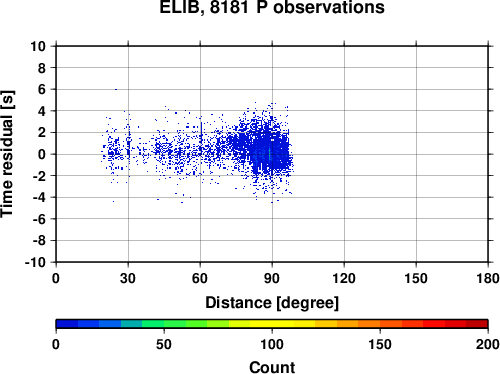Click colorbar tick label '50'
Screen dimensions: 500x374
point(164,344)
